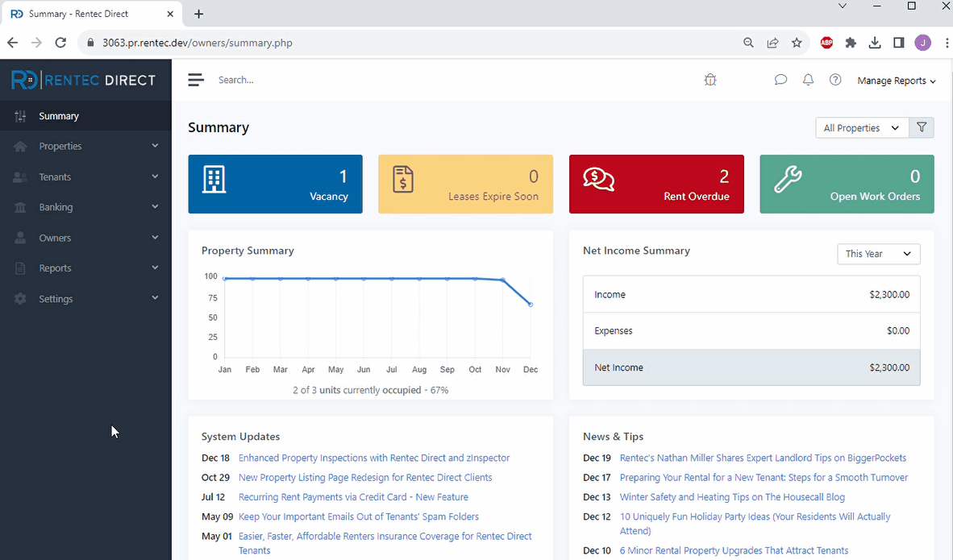This screenshot has height=560, width=953.
Task: Click the browser zoom magnifier icon
Action: pyautogui.click(x=748, y=43)
